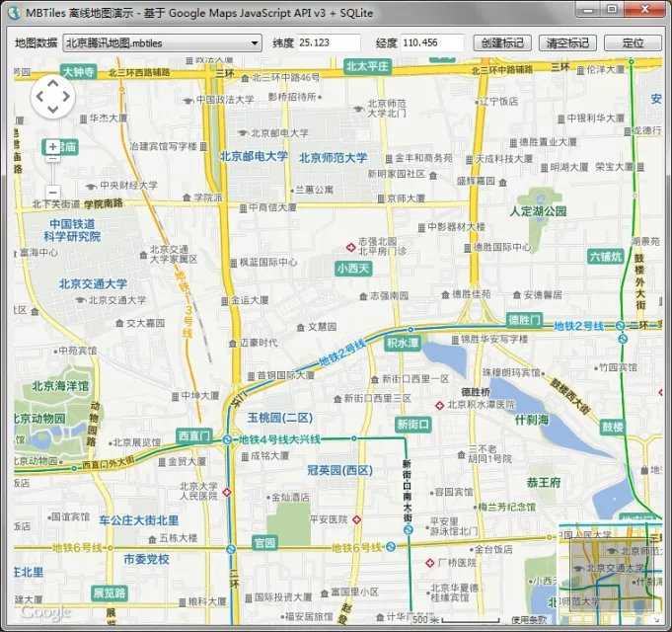Zoom in with the plus button
This screenshot has width=672, height=632.
52,147
